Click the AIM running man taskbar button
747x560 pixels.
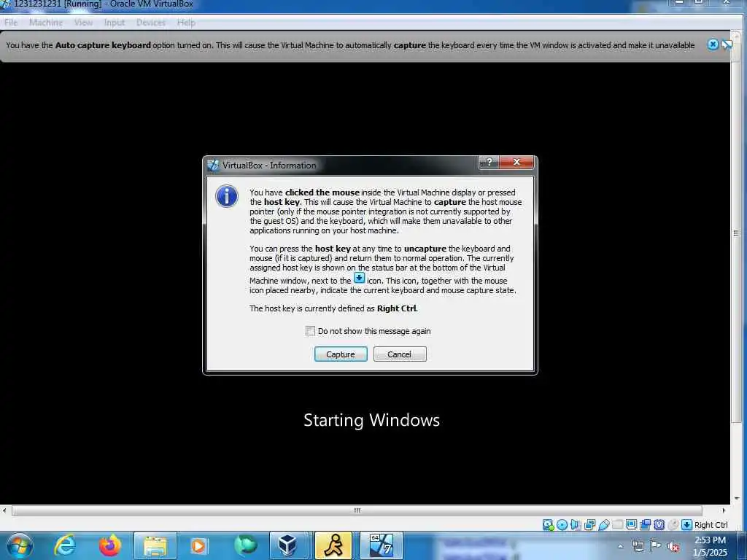pyautogui.click(x=333, y=545)
